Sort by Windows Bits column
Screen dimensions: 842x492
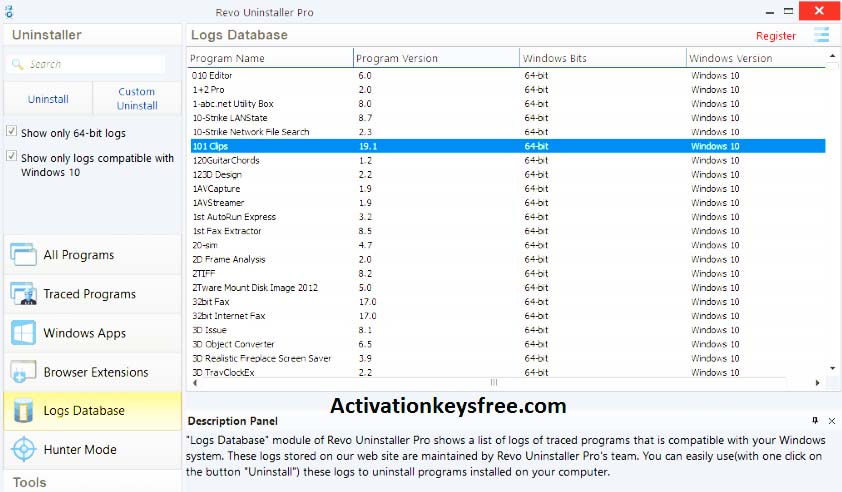click(603, 58)
